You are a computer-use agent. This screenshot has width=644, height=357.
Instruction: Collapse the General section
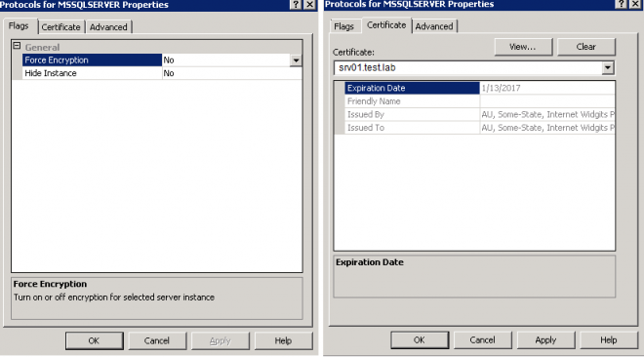tap(17, 46)
